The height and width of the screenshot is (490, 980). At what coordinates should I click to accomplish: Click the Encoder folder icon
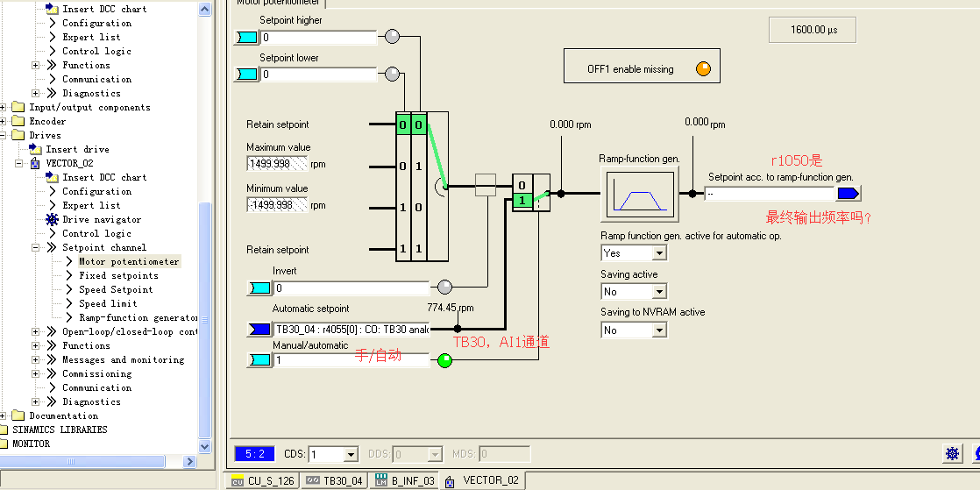click(x=18, y=121)
